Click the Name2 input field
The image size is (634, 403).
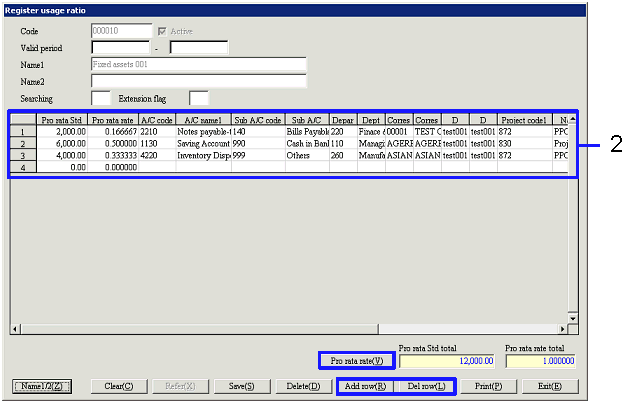(x=197, y=81)
